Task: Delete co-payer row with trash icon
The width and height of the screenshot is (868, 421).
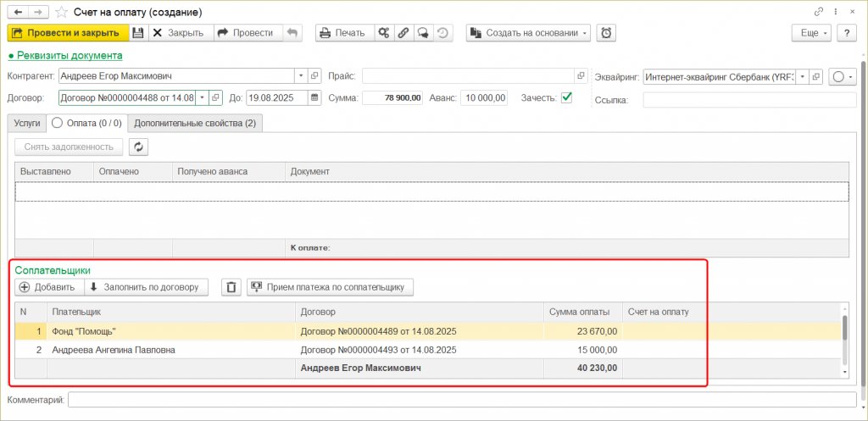Action: click(231, 287)
